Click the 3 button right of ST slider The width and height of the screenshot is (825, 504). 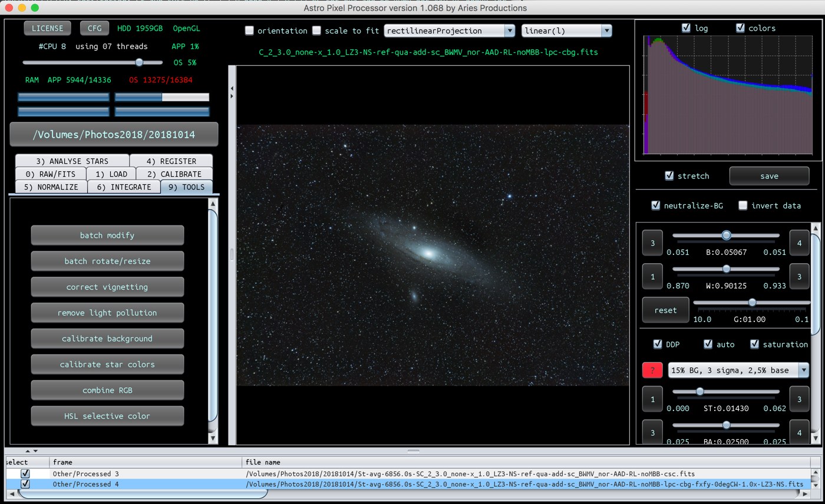tap(799, 399)
